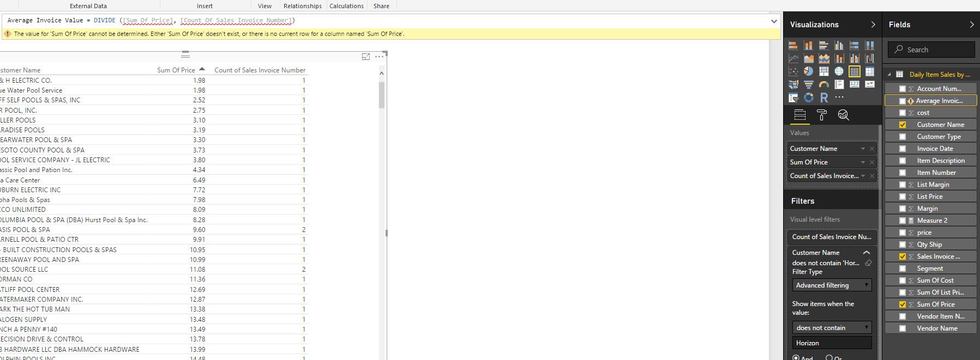Select the highlighted Table visualization
The width and height of the screenshot is (980, 360).
click(854, 71)
